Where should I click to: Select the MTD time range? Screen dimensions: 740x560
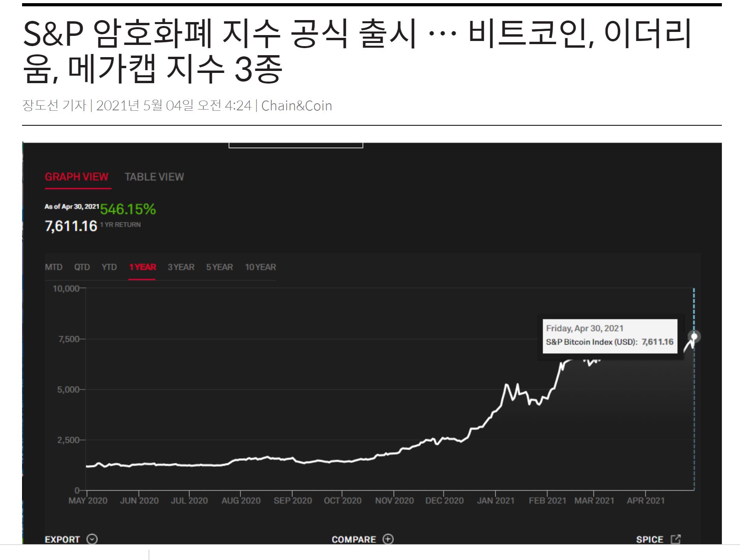coord(54,267)
